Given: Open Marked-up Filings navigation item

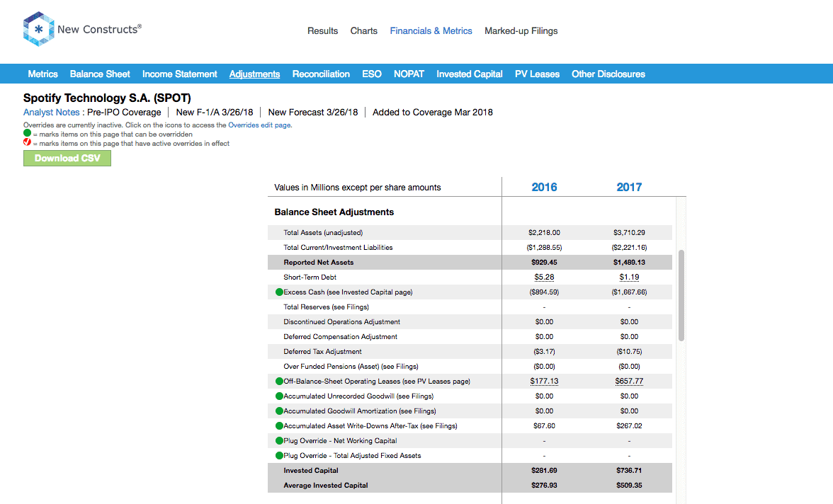Looking at the screenshot, I should click(521, 31).
